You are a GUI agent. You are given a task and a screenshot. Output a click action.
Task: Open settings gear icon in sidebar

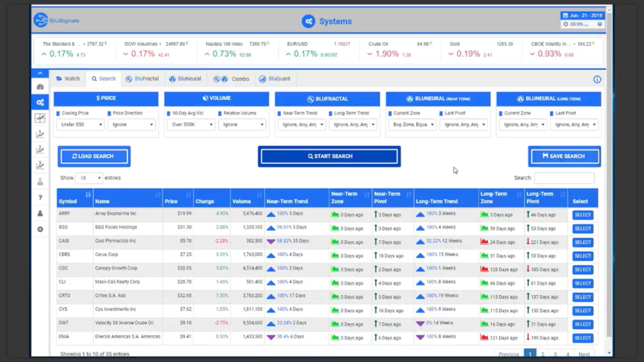coord(40,229)
